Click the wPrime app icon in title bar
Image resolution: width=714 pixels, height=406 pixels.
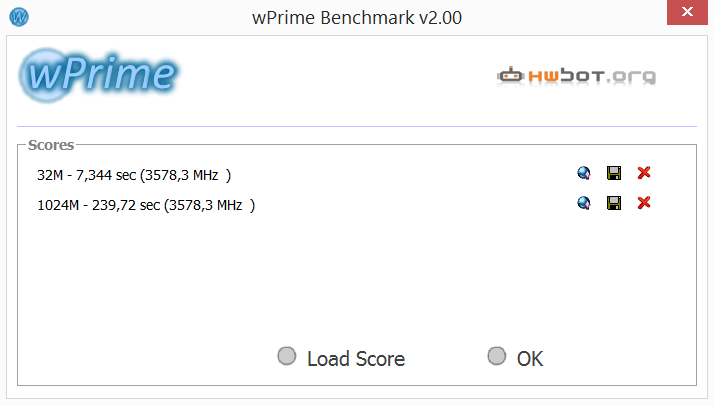pos(19,17)
